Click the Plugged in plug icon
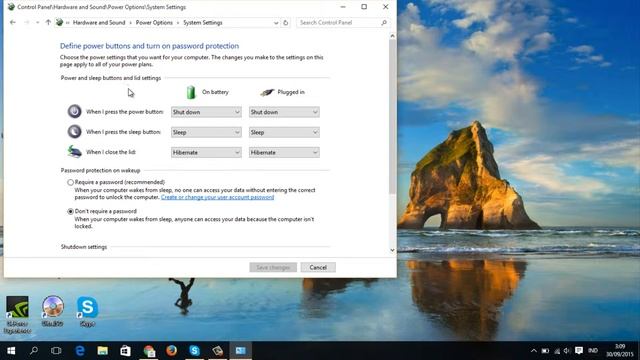 tap(267, 93)
